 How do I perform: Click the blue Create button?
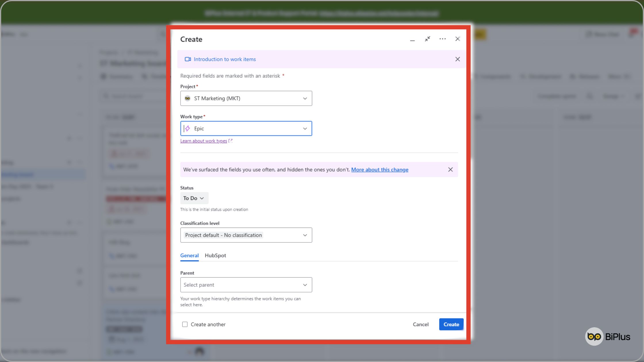point(451,324)
